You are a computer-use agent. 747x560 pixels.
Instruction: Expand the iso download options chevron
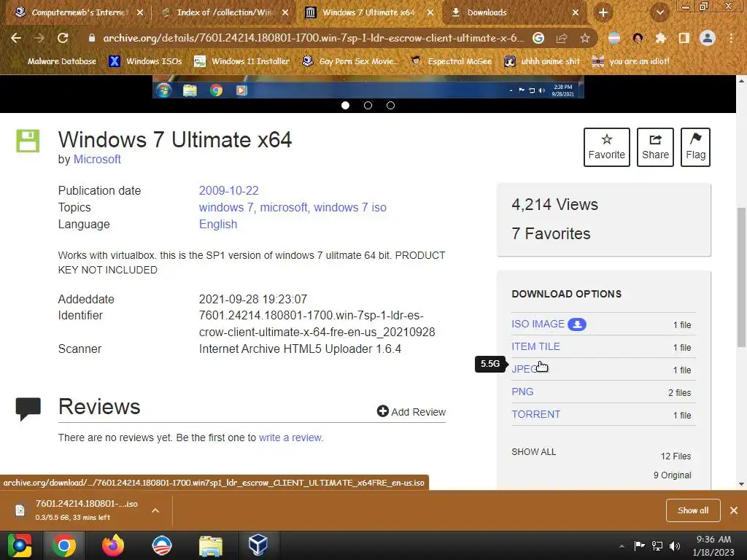155,510
